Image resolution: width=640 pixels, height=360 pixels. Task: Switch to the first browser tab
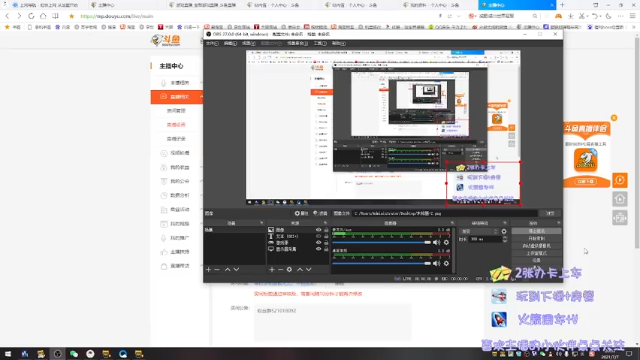pyautogui.click(x=45, y=5)
